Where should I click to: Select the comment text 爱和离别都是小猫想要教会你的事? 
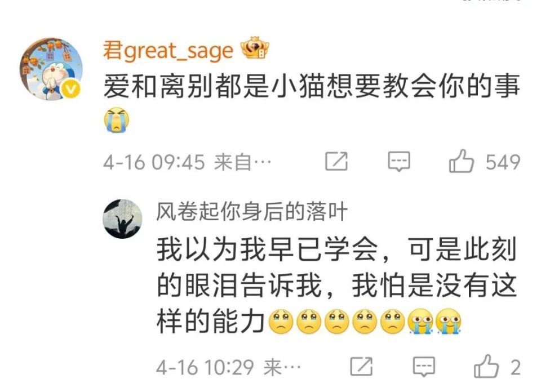tap(312, 86)
